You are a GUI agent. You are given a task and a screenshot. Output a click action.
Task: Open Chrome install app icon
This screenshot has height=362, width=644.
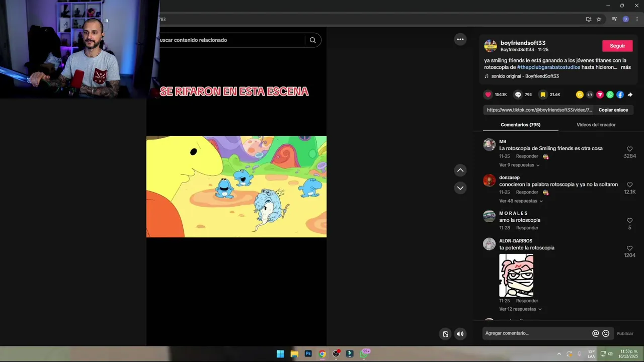588,19
